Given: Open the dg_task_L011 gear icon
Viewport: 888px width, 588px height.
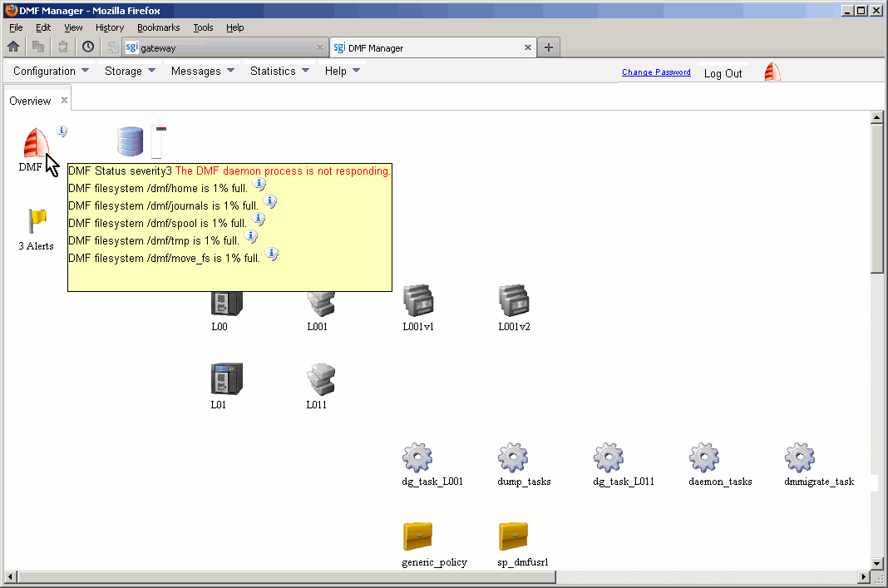Looking at the screenshot, I should tap(609, 457).
